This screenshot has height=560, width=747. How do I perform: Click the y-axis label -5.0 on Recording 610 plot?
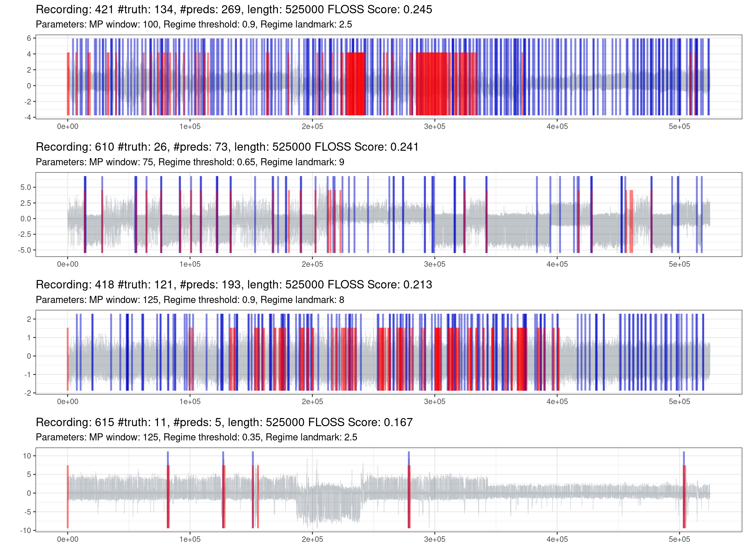pos(25,250)
